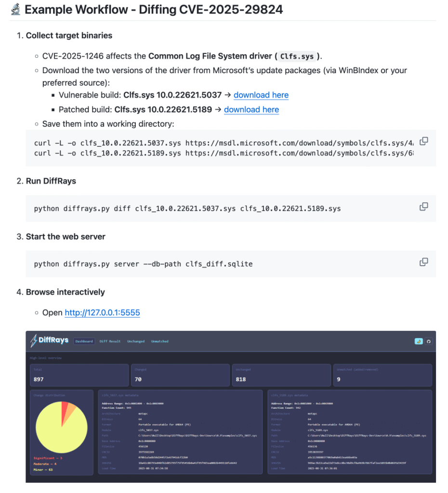Click the Significant – 3 legend entry
This screenshot has height=493, width=448.
click(x=48, y=458)
